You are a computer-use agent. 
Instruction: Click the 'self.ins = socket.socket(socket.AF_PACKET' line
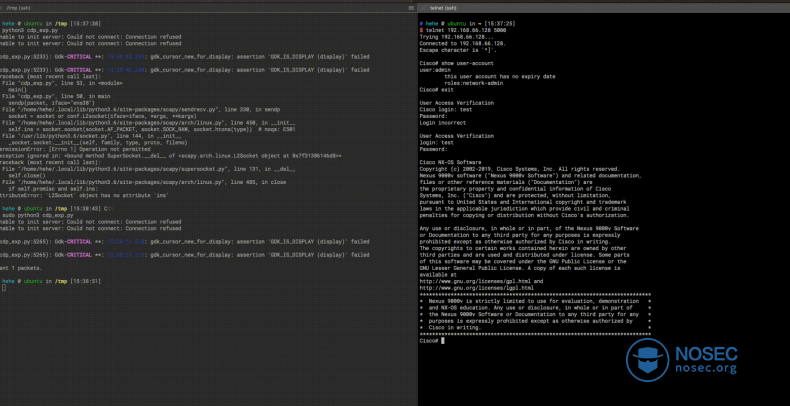coord(152,129)
